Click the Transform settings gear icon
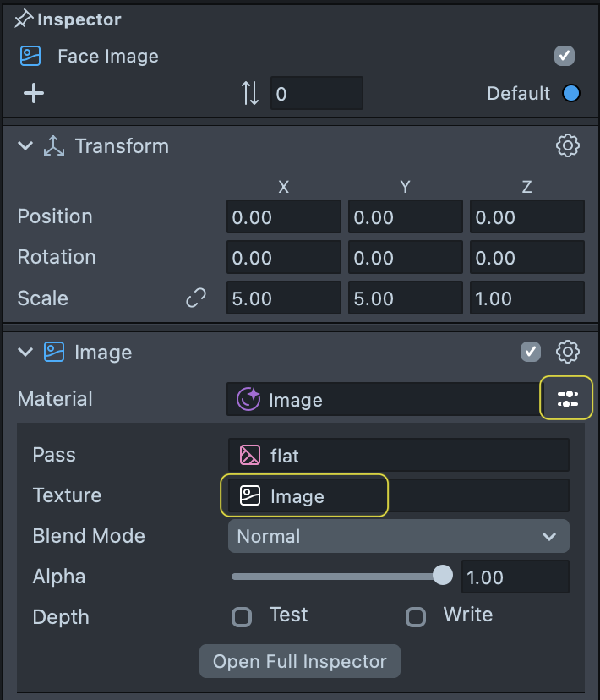This screenshot has width=600, height=700. click(568, 145)
